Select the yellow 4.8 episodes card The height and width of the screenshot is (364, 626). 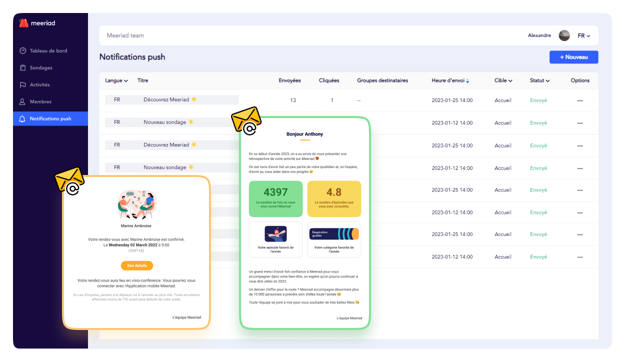[334, 198]
